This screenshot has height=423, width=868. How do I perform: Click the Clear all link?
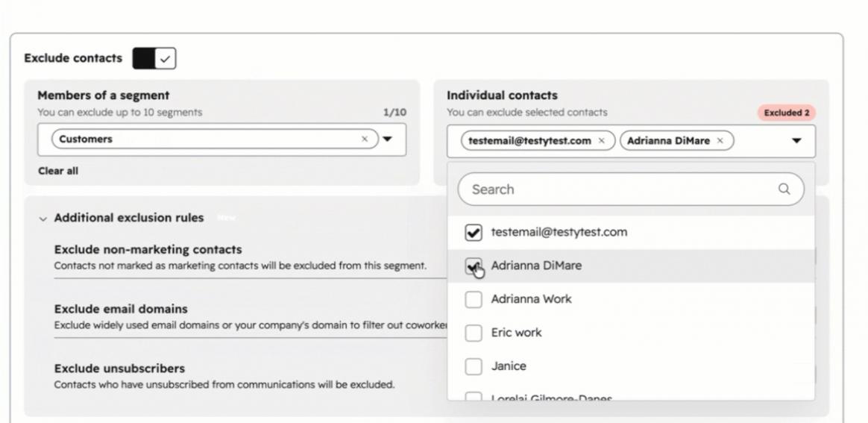click(x=58, y=171)
